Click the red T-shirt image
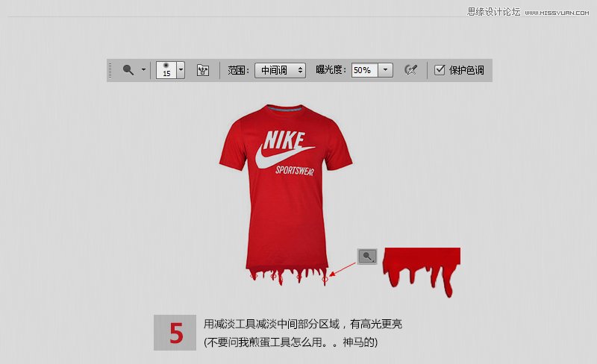This screenshot has width=597, height=364. [286, 194]
